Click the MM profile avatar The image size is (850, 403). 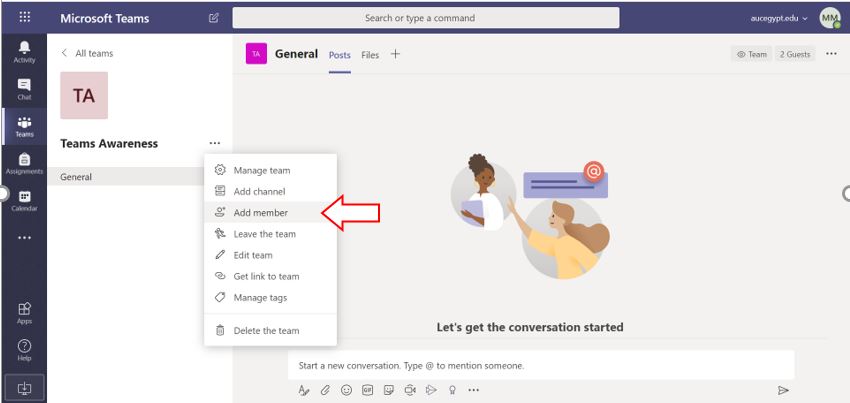click(x=829, y=18)
